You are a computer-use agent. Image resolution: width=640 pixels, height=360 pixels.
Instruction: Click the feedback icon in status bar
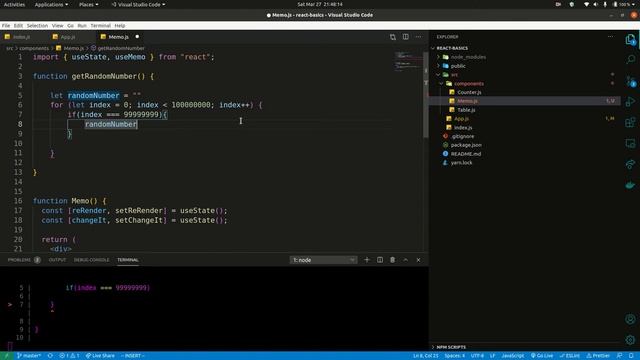pyautogui.click(x=620, y=356)
